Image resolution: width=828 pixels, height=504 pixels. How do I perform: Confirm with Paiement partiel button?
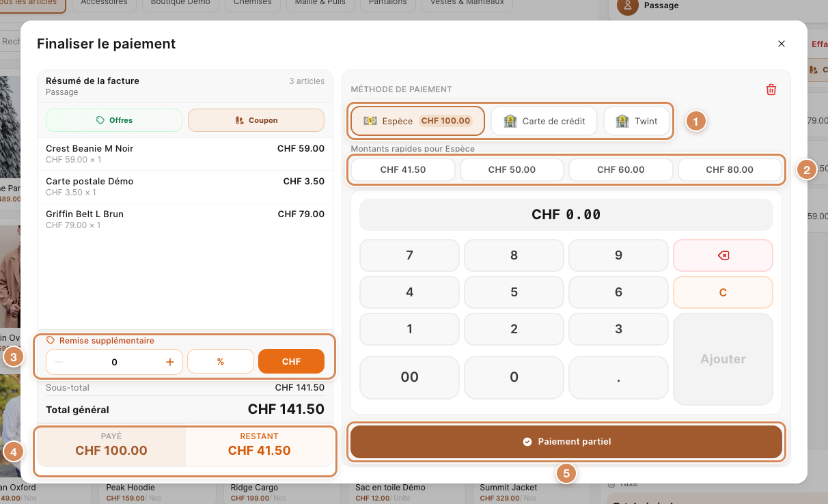566,442
